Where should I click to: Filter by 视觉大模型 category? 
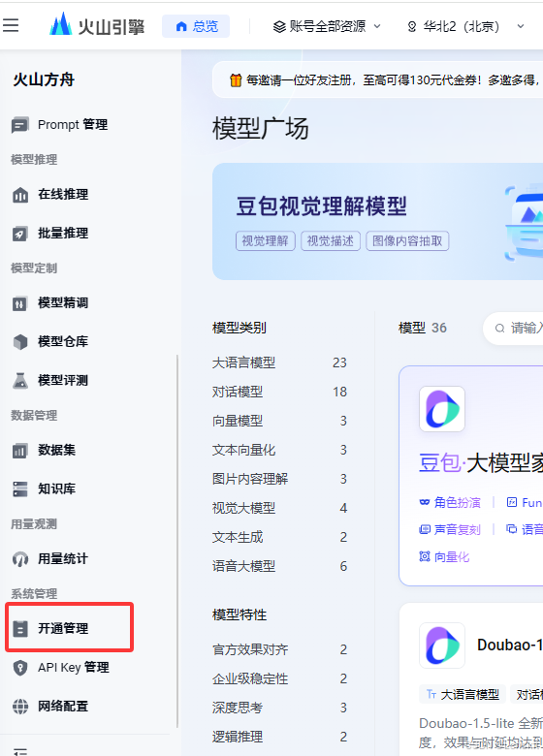pos(279,508)
